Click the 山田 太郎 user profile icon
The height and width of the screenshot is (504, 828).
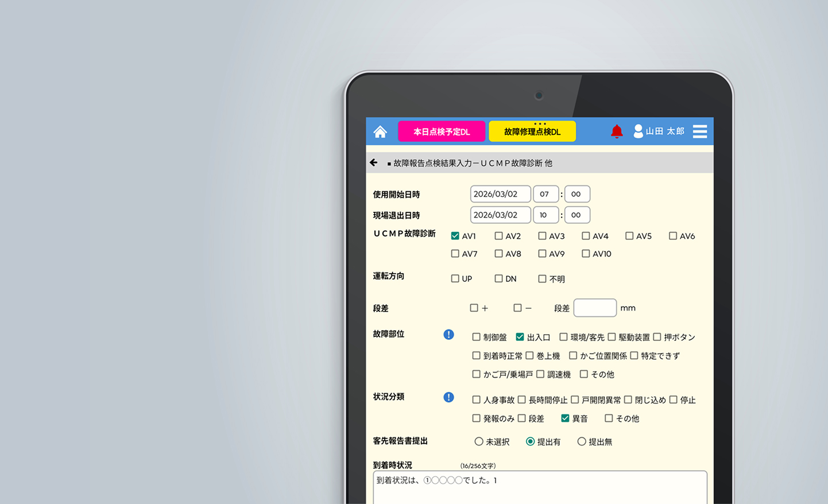point(638,131)
